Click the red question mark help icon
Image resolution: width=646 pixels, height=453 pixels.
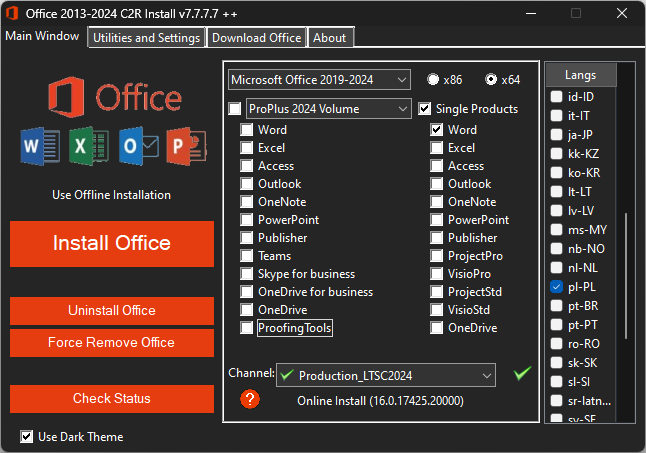click(250, 399)
